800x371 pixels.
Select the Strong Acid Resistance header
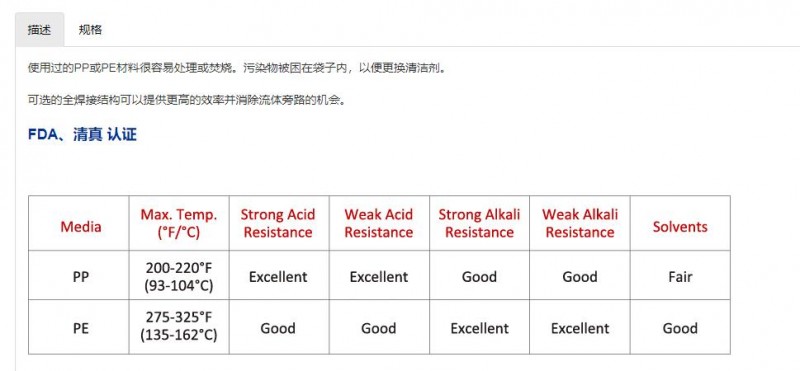[x=279, y=223]
